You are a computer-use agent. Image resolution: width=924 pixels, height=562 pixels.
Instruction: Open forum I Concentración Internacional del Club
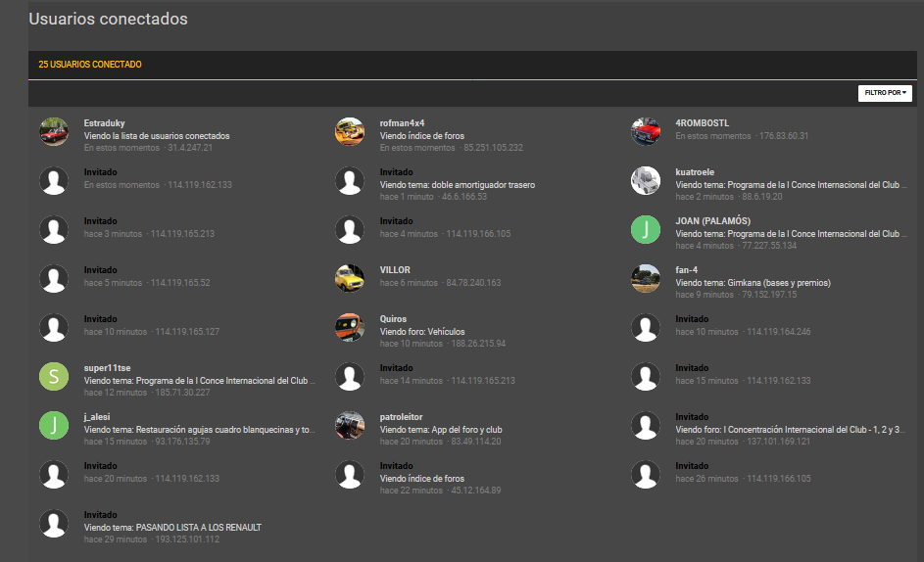click(814, 430)
